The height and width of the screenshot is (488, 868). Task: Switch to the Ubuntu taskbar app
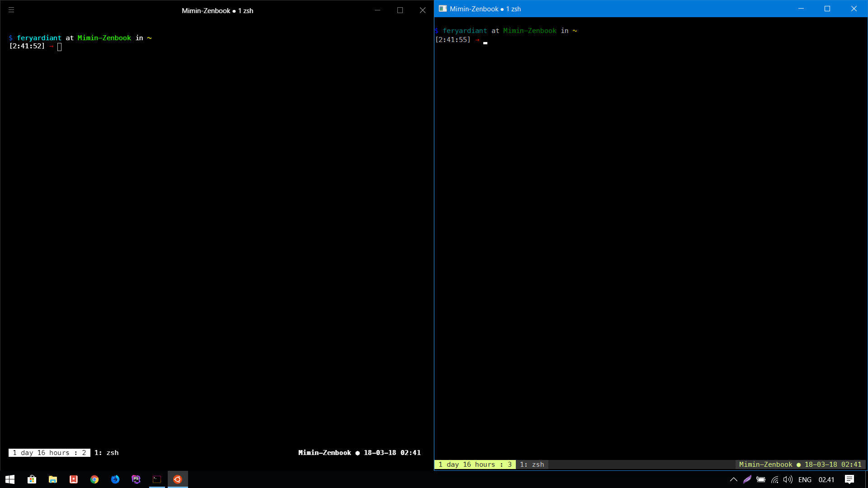pyautogui.click(x=178, y=479)
